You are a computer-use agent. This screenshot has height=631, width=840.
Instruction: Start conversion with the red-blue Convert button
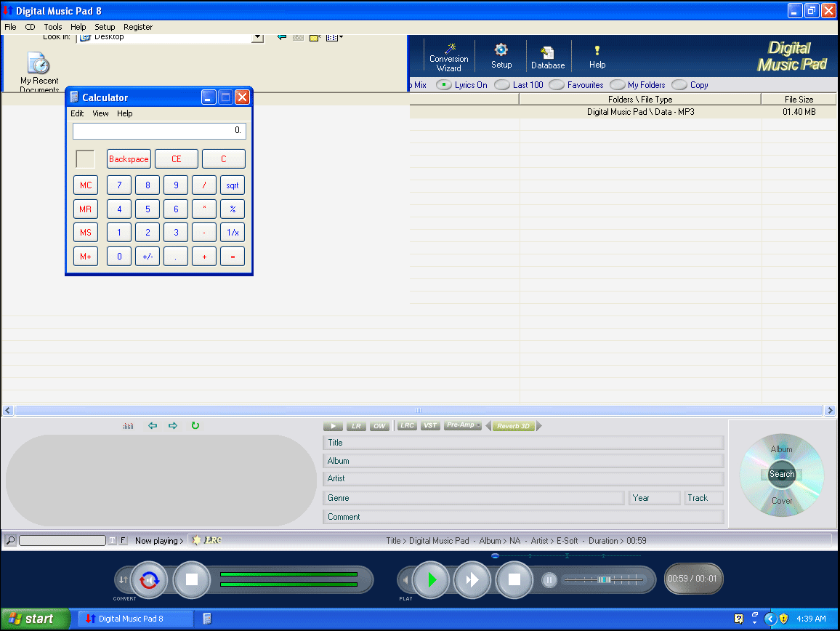click(x=149, y=579)
